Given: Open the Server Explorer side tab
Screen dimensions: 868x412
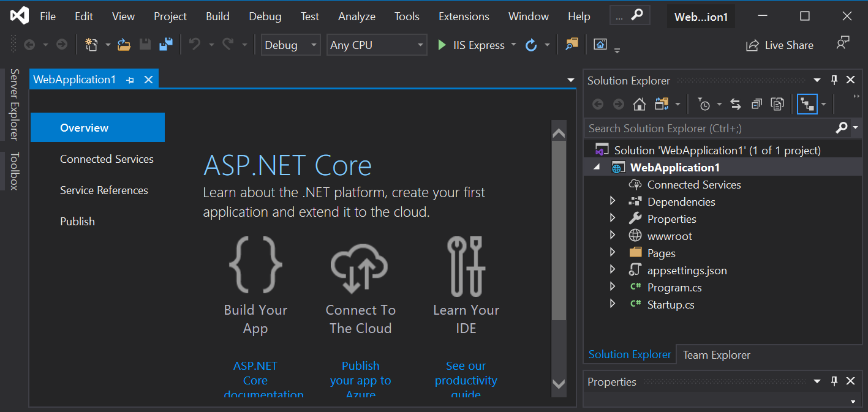Looking at the screenshot, I should (15, 104).
